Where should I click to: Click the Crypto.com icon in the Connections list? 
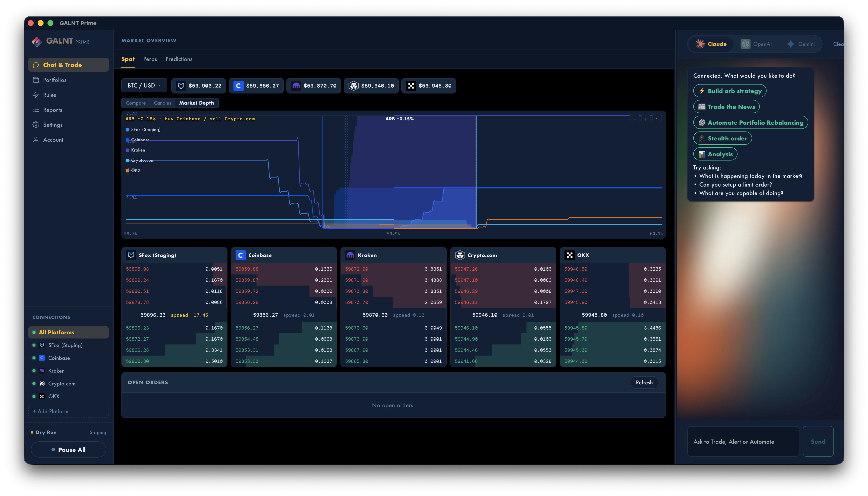tap(42, 384)
